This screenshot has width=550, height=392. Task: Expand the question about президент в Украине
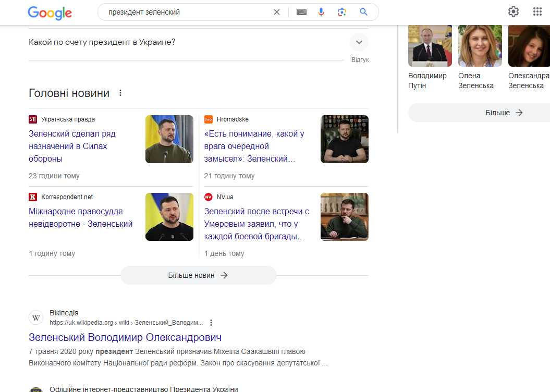tap(359, 42)
